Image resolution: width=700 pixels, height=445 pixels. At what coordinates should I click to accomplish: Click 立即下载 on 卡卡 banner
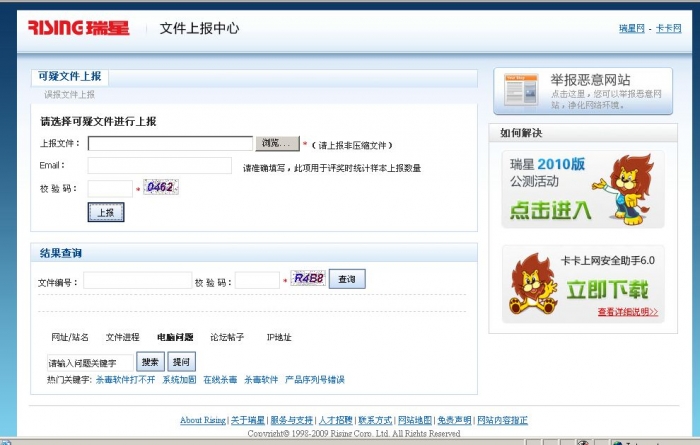(x=607, y=290)
